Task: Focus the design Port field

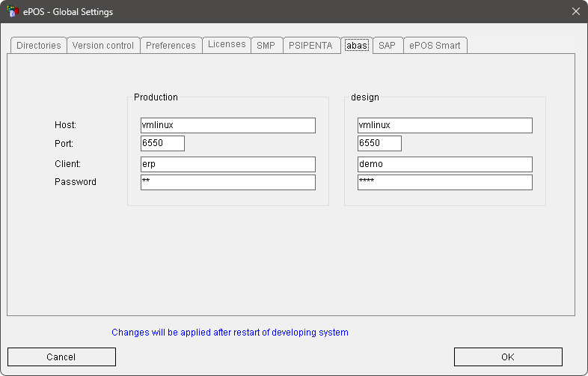Action: [379, 143]
